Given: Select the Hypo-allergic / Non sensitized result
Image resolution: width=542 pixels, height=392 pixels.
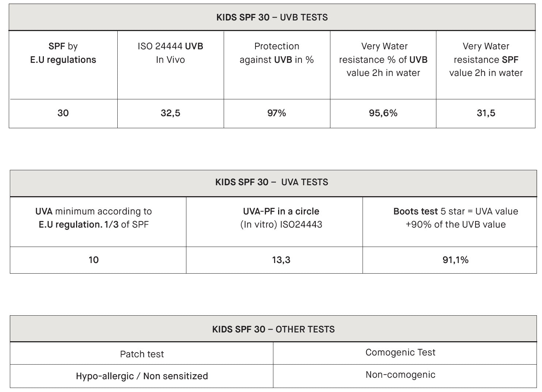Looking at the screenshot, I should click(142, 376).
